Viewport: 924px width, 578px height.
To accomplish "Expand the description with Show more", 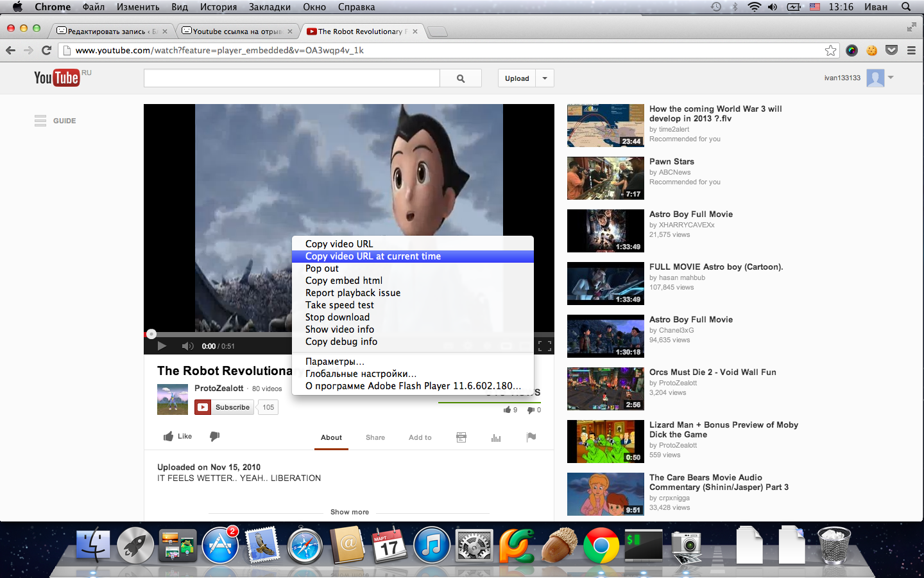I will [349, 512].
